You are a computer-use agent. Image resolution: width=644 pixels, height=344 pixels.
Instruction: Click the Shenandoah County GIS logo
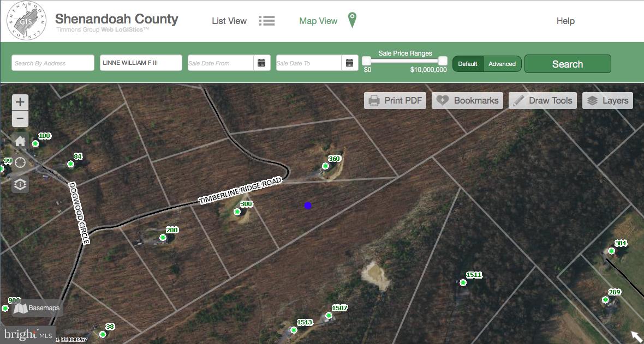pyautogui.click(x=27, y=21)
